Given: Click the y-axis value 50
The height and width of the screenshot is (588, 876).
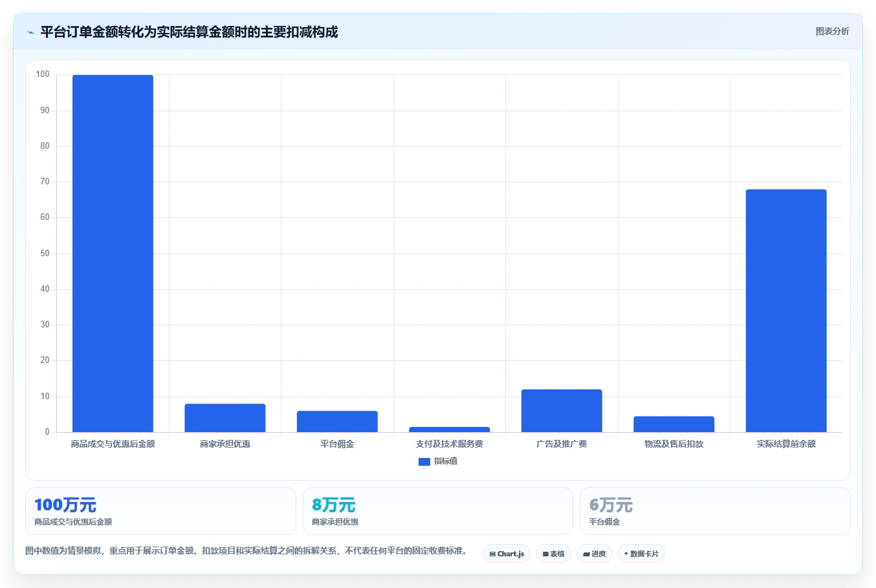Looking at the screenshot, I should [x=45, y=254].
